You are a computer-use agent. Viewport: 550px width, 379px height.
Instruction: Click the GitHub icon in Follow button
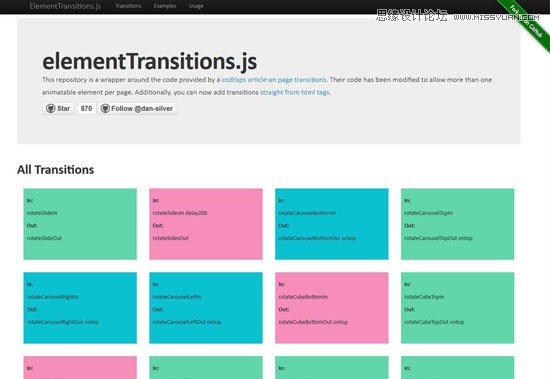click(105, 108)
